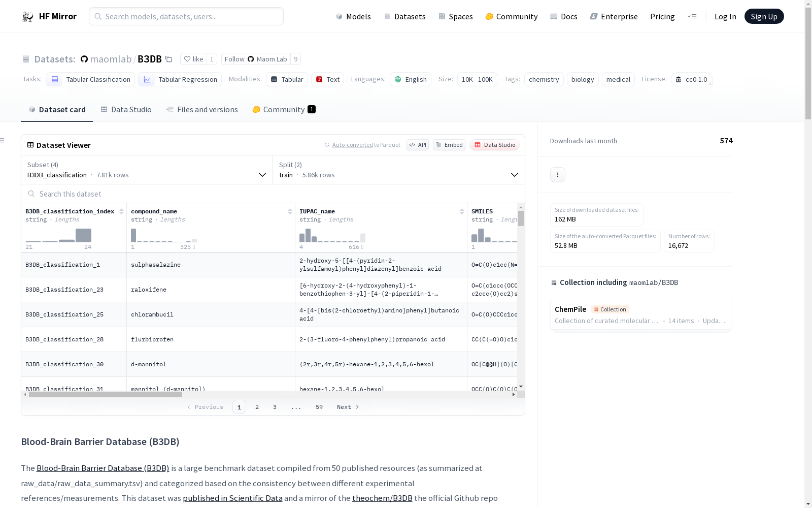Switch to the Data Studio tab
Viewport: 812px width, 508px height.
pos(126,110)
